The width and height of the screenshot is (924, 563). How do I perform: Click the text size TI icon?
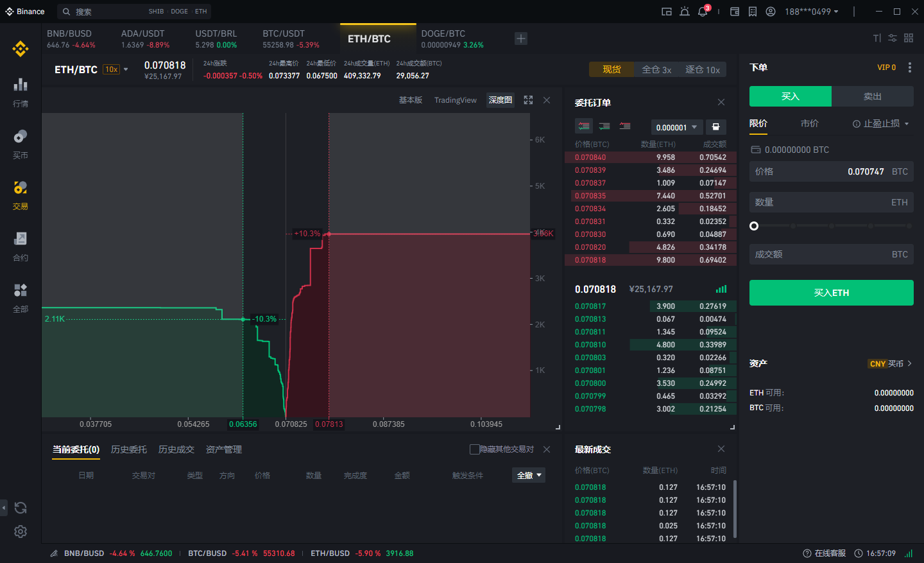tap(877, 39)
